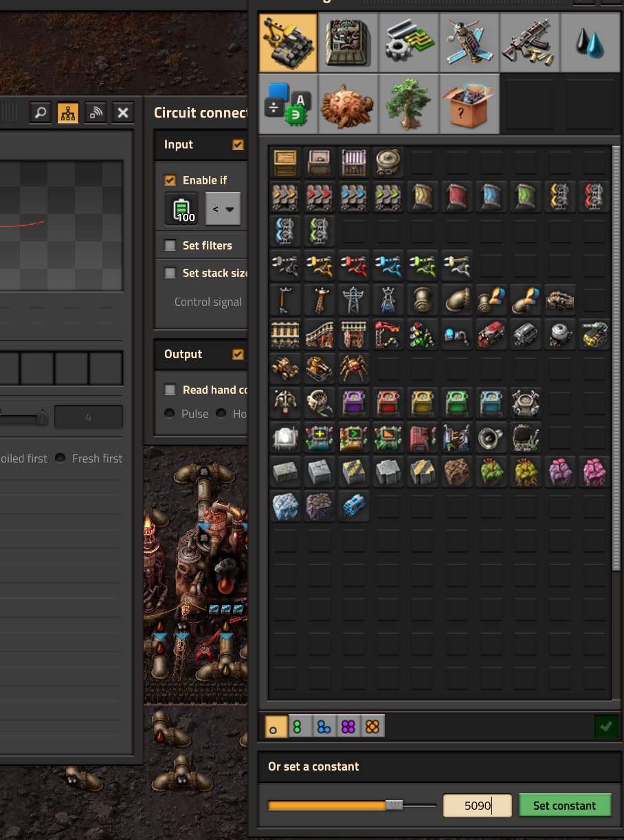Viewport: 624px width, 840px height.
Task: Choose the green bulk inserter
Action: (x=423, y=266)
